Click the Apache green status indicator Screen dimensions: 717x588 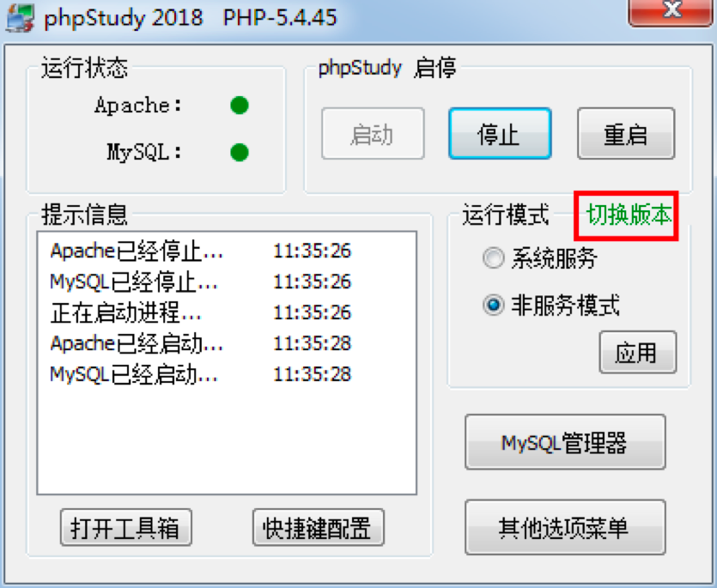(240, 106)
